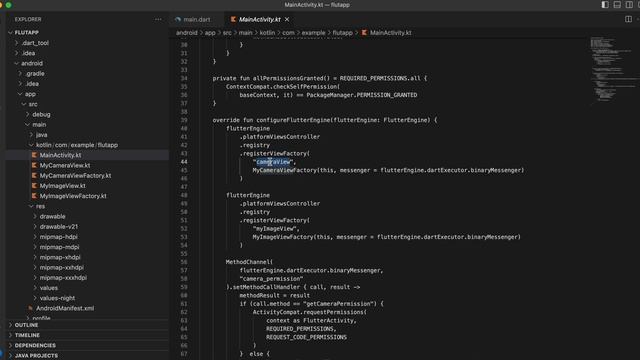Toggle primary sidebar layout icon

[605, 4]
